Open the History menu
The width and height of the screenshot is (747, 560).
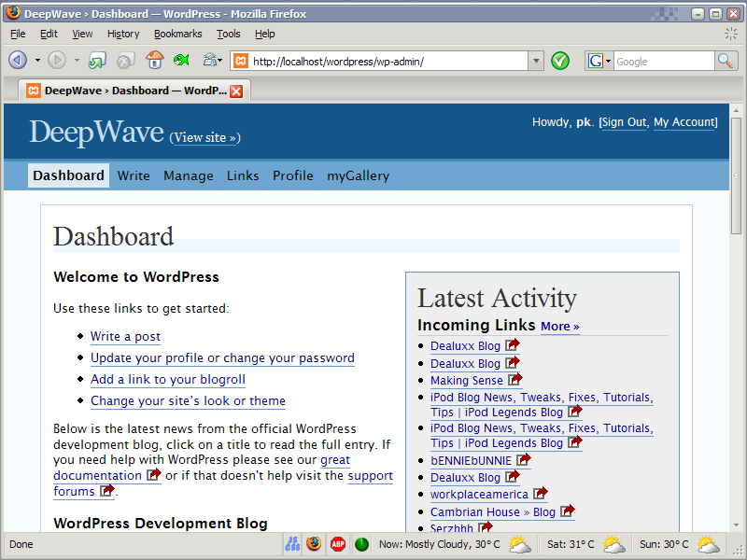pyautogui.click(x=123, y=34)
